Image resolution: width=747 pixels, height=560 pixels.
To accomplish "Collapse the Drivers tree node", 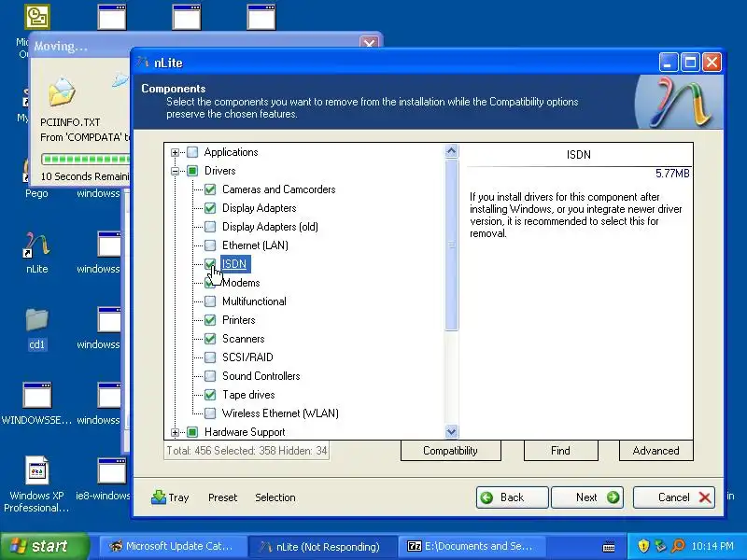I will pyautogui.click(x=175, y=171).
